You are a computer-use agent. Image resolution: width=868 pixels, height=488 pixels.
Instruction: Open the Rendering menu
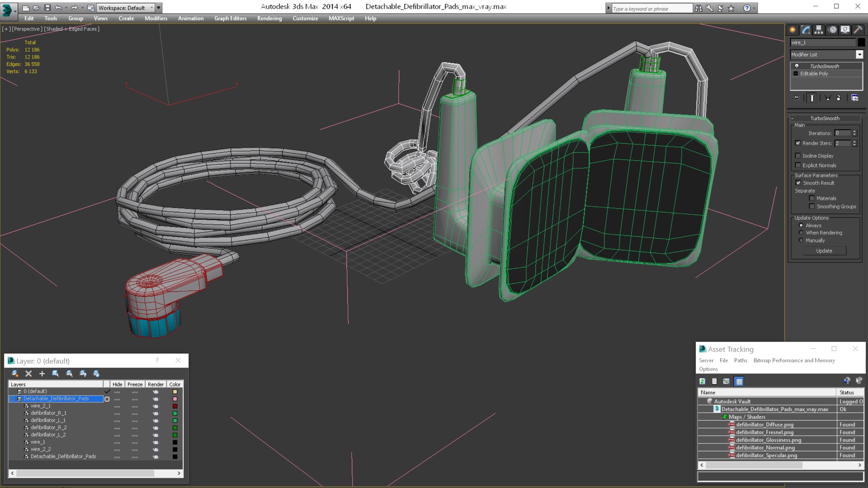(x=269, y=19)
